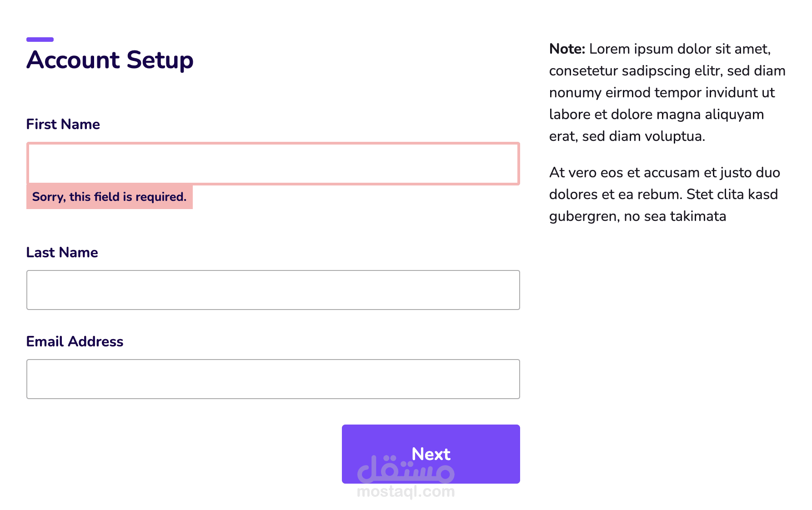Screen dimensions: 812x510
Task: Click the word 'Setup' in the heading
Action: point(160,60)
